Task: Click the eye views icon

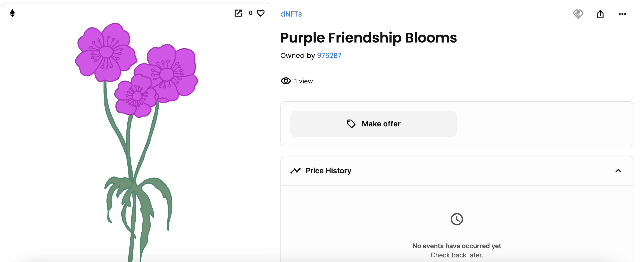Action: click(x=286, y=81)
